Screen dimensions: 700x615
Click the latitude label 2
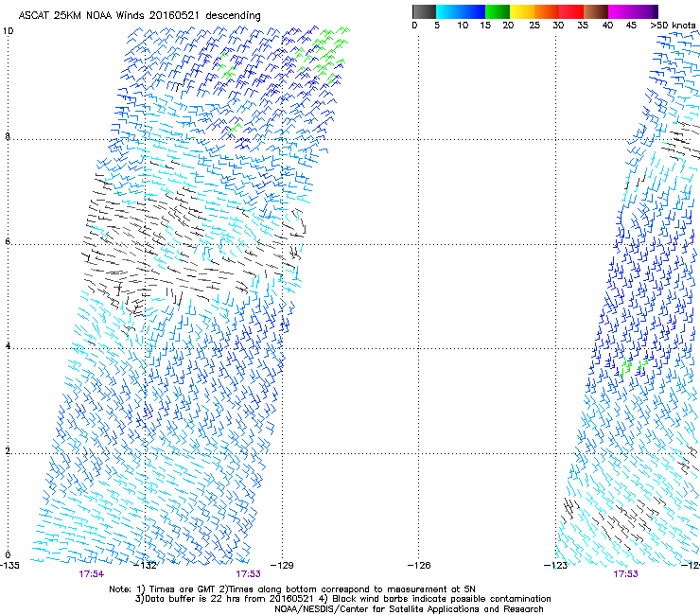click(8, 450)
